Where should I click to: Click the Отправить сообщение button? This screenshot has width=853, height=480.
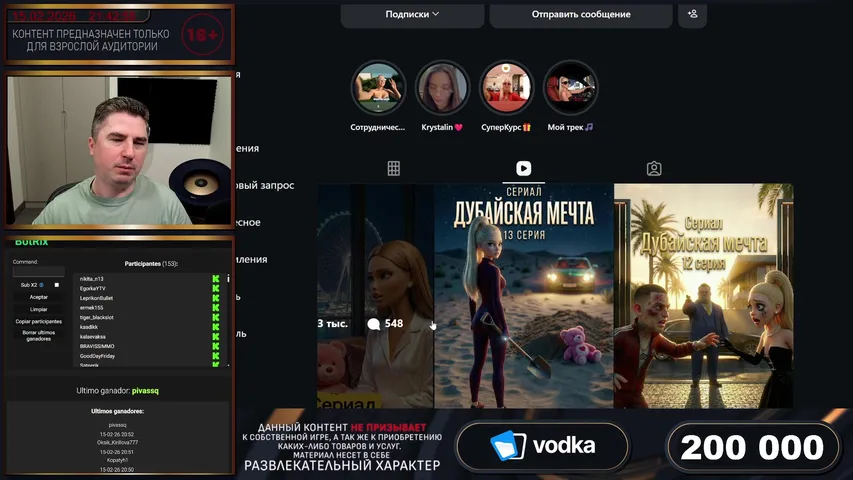[580, 14]
